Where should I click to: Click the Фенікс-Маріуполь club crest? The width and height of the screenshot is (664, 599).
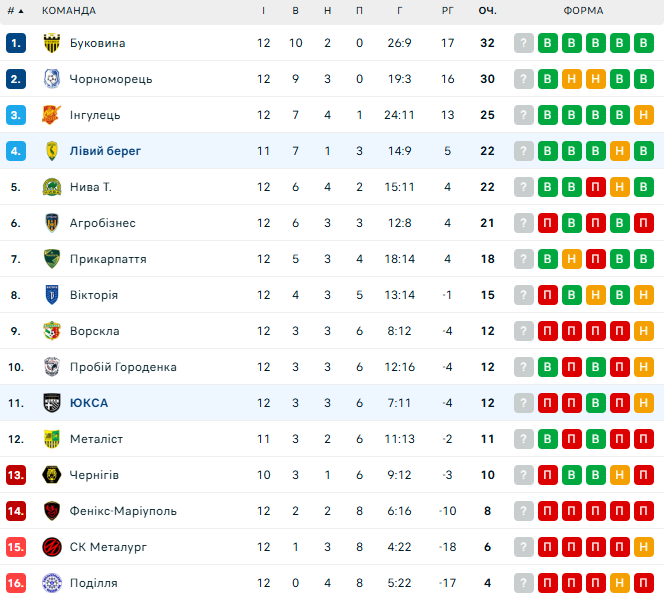(x=52, y=511)
